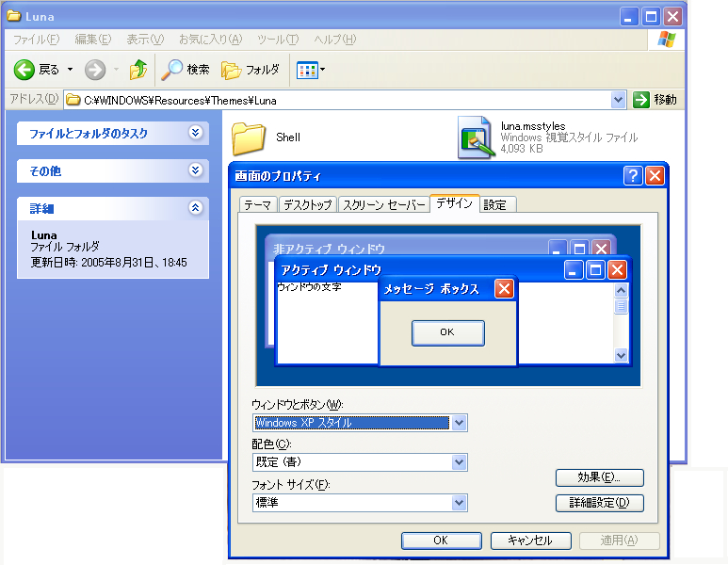
Task: Maximize the Luna Explorer window
Action: click(651, 17)
